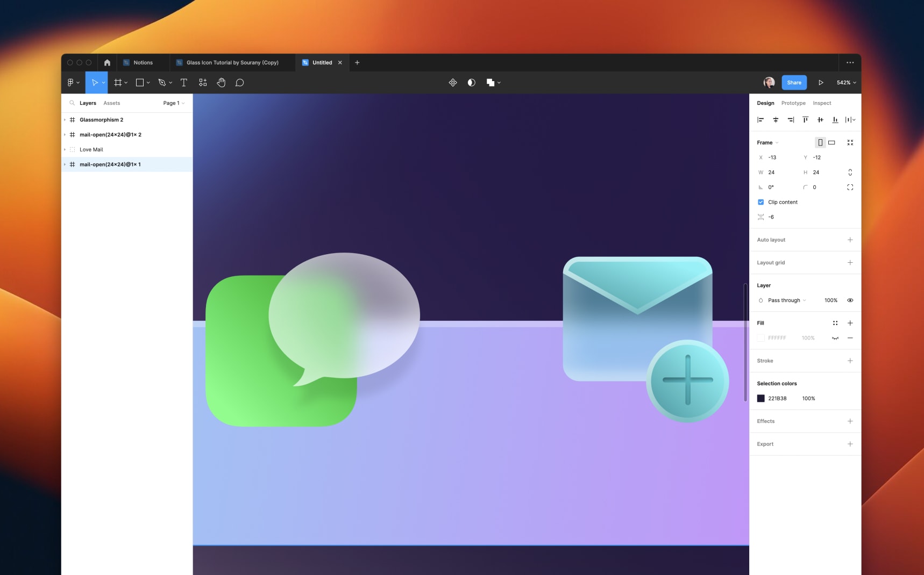Switch to the Assets tab
Screen dimensions: 924x575
[x=111, y=103]
